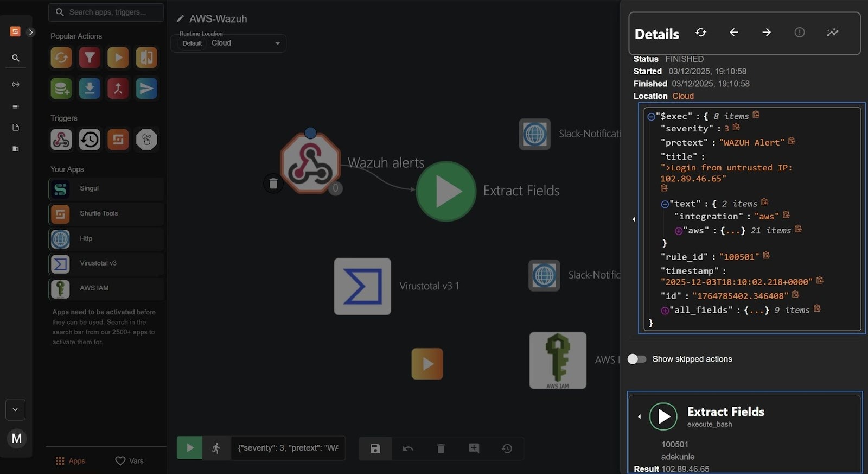The image size is (868, 474).
Task: Open the Details sparkle-chart icon
Action: coord(833,33)
